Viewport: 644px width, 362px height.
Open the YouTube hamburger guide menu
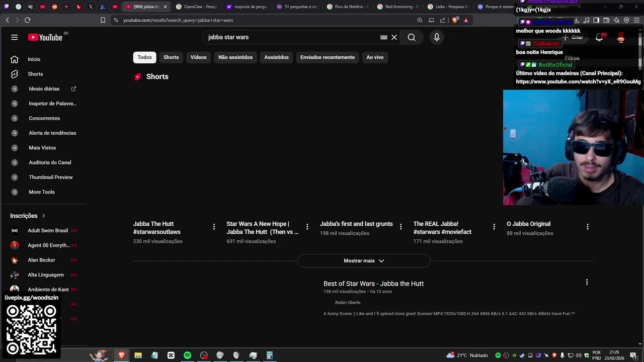pyautogui.click(x=15, y=37)
